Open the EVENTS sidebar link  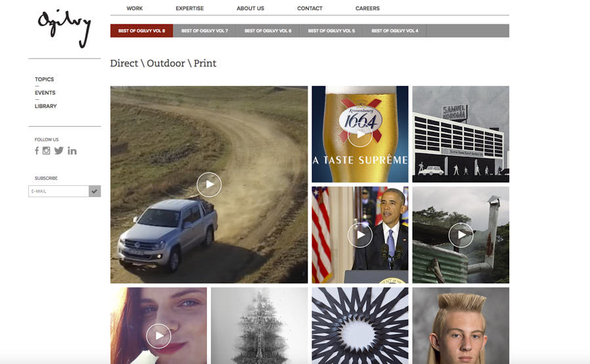click(45, 93)
